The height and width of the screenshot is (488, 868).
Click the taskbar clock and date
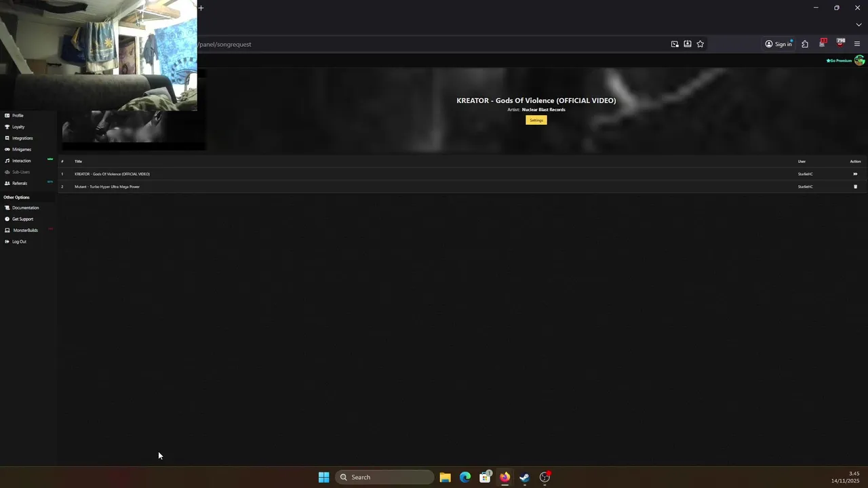845,477
